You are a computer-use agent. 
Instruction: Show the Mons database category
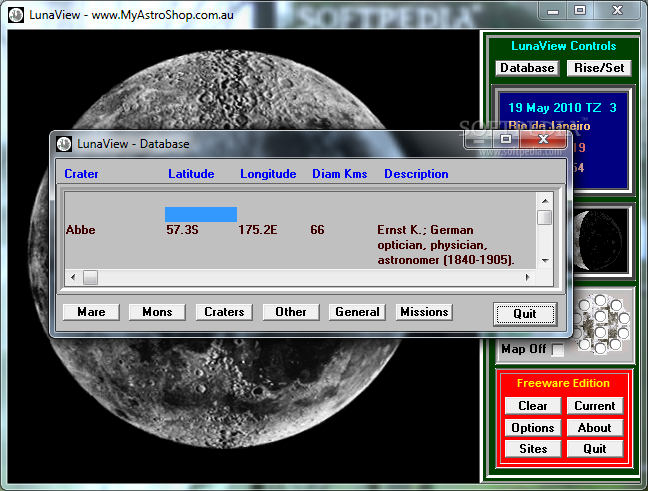(157, 312)
